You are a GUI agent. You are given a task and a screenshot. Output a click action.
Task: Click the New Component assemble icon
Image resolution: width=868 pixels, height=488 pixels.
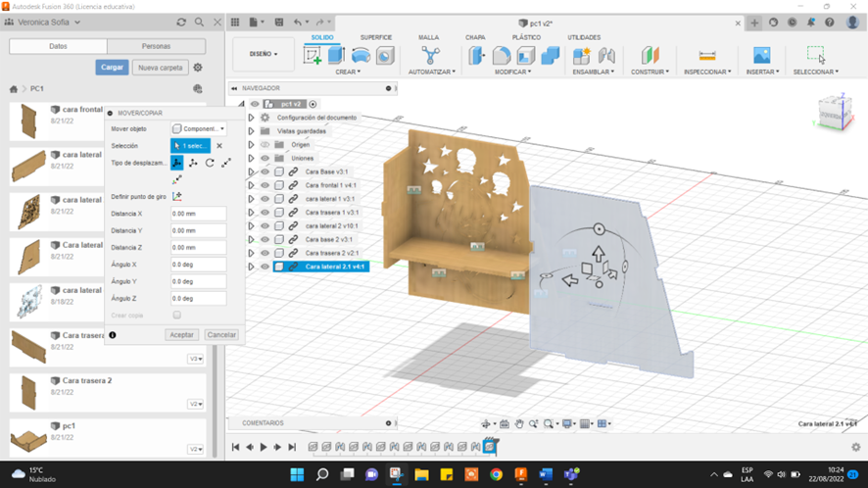582,56
